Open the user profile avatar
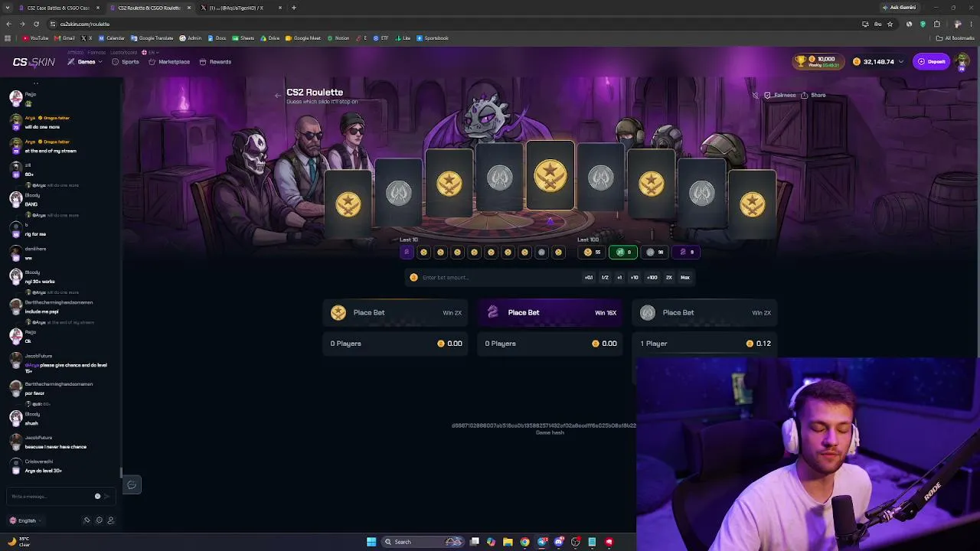 point(962,62)
